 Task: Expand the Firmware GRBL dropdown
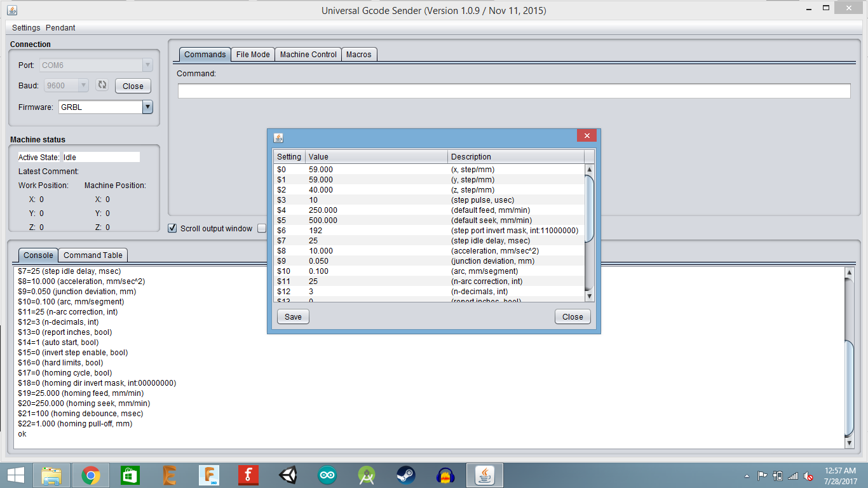tap(147, 107)
